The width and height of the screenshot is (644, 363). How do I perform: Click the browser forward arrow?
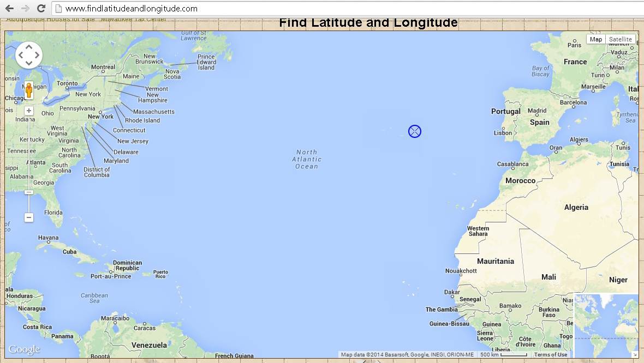click(25, 8)
